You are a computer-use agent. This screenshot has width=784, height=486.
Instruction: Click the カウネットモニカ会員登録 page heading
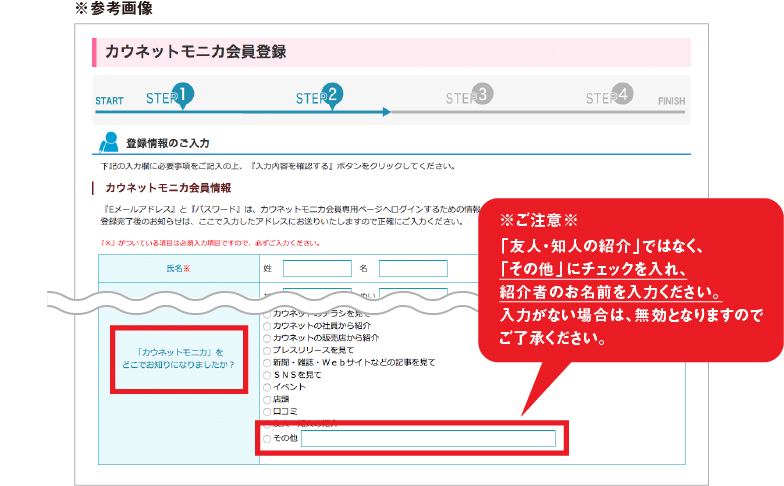click(x=196, y=52)
